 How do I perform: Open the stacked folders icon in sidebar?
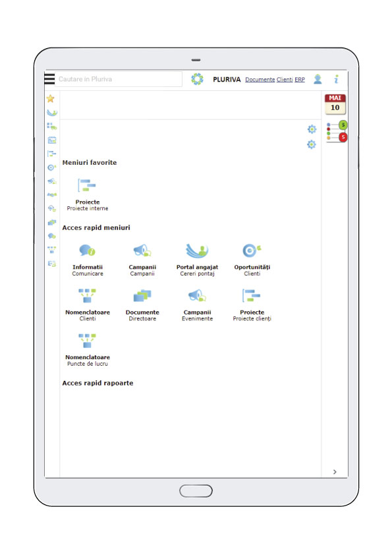(51, 222)
